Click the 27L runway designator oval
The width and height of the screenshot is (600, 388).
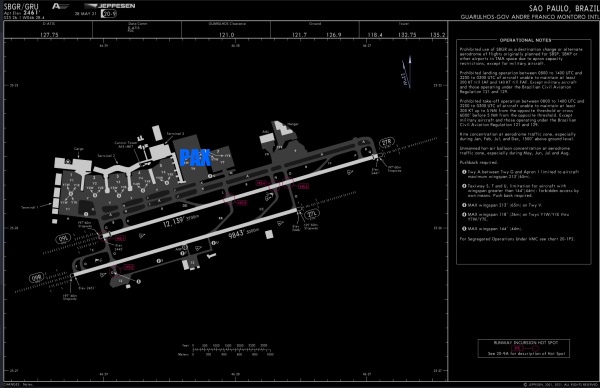312,214
